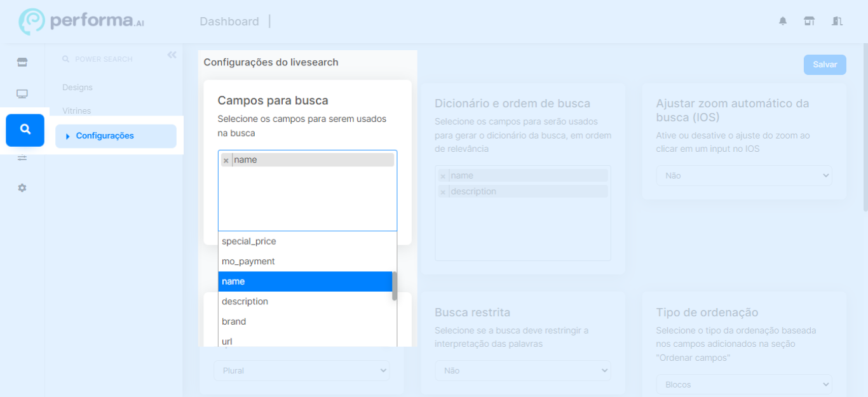Click the monitor icon in the left sidebar
Image resolution: width=868 pixels, height=397 pixels.
(x=22, y=93)
